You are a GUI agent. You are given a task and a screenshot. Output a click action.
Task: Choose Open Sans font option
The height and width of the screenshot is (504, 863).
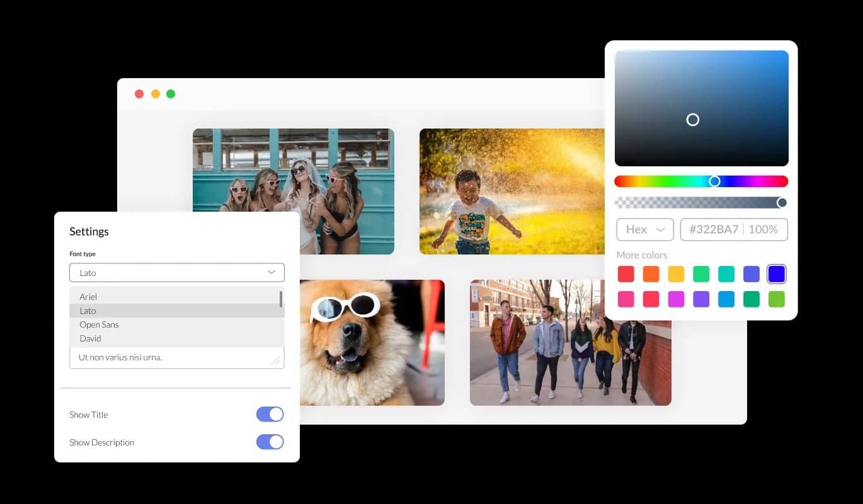[99, 324]
